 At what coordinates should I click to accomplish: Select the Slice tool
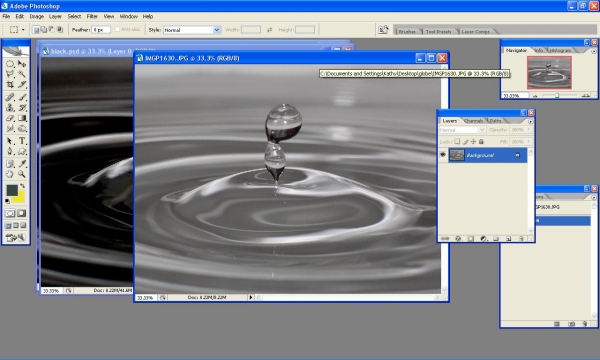point(22,84)
